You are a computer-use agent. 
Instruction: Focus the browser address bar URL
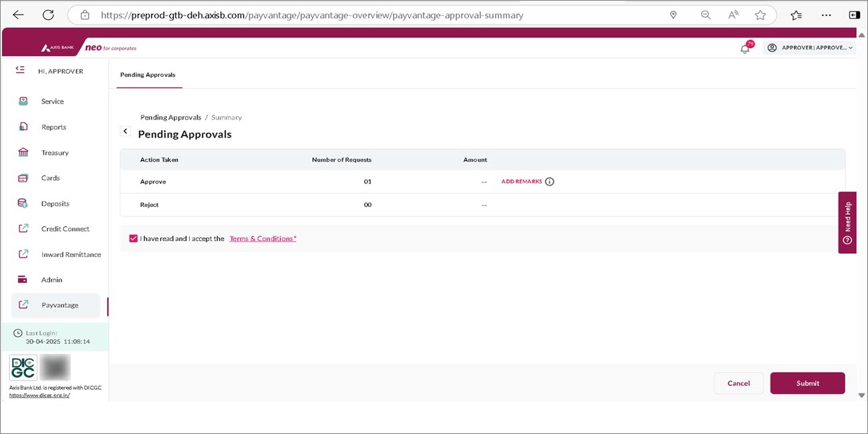click(x=312, y=15)
